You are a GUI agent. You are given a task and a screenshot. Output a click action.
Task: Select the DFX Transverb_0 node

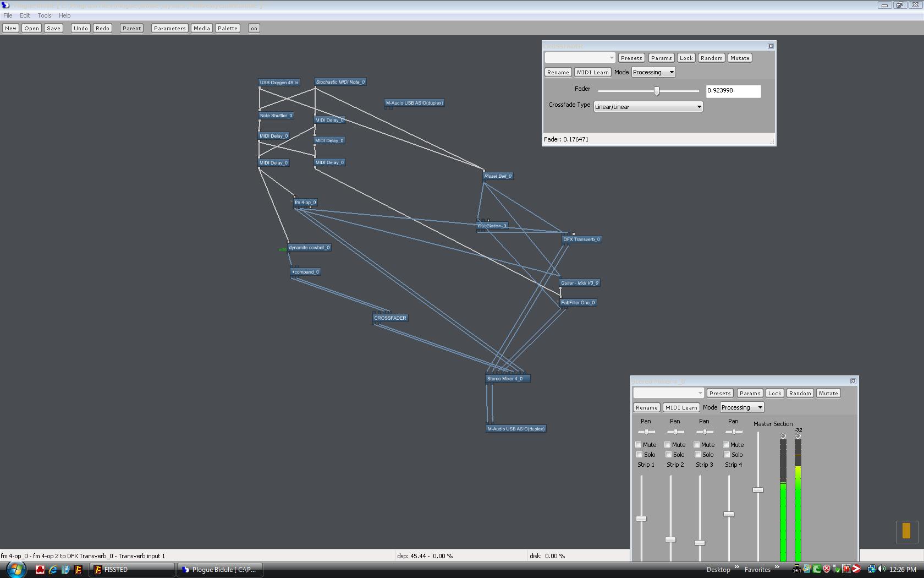click(581, 239)
